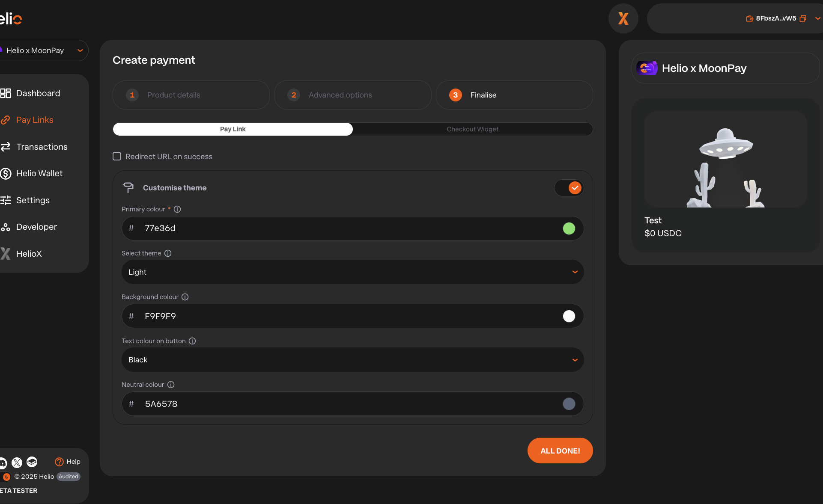
Task: Copy wallet address 8FbszA..vW5
Action: pyautogui.click(x=803, y=18)
